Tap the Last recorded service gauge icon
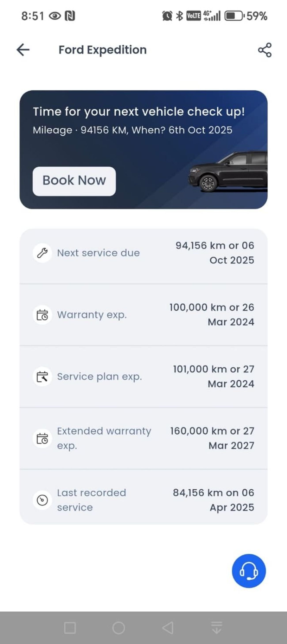 (x=42, y=500)
